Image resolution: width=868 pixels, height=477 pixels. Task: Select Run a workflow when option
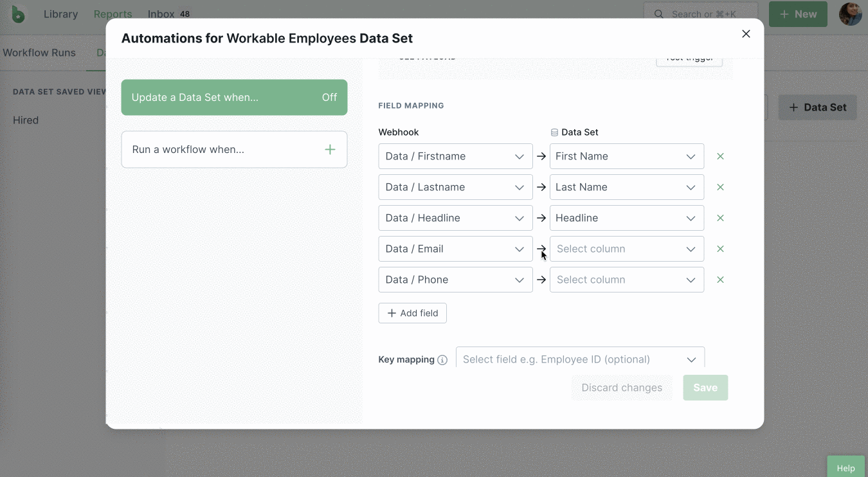[234, 150]
